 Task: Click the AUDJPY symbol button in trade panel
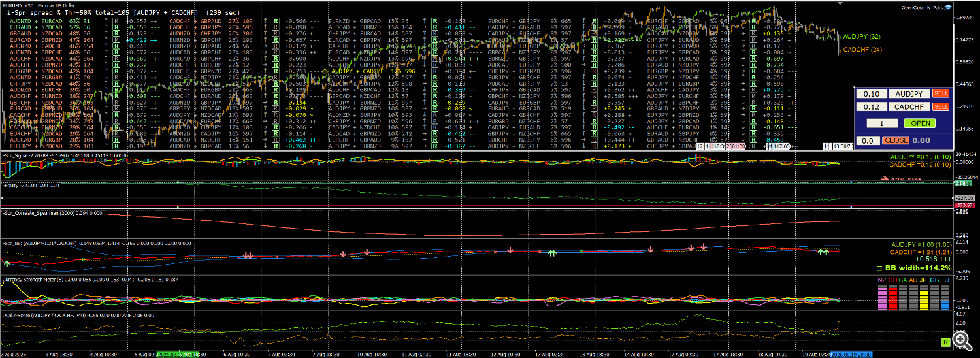pyautogui.click(x=908, y=94)
